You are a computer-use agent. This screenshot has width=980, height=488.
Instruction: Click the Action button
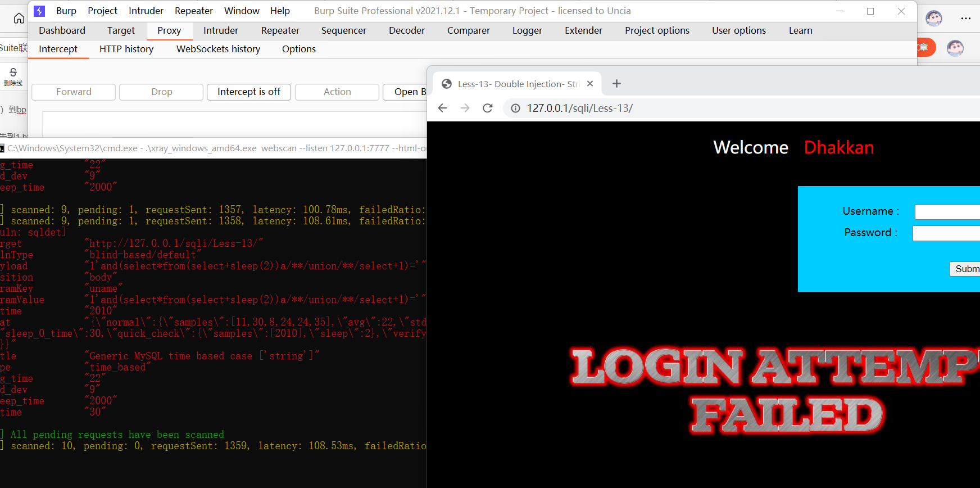pyautogui.click(x=337, y=92)
